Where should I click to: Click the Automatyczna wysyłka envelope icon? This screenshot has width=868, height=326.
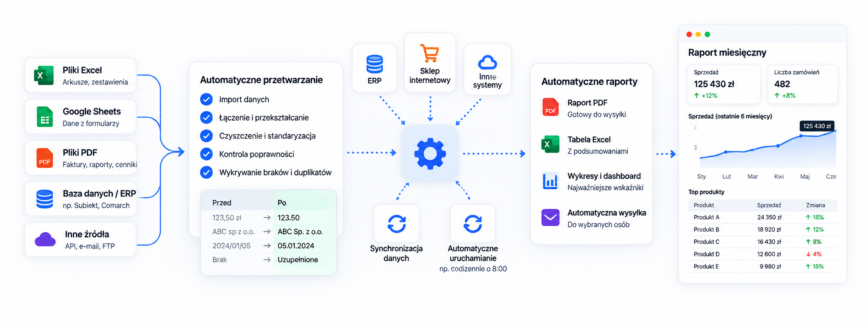point(550,218)
